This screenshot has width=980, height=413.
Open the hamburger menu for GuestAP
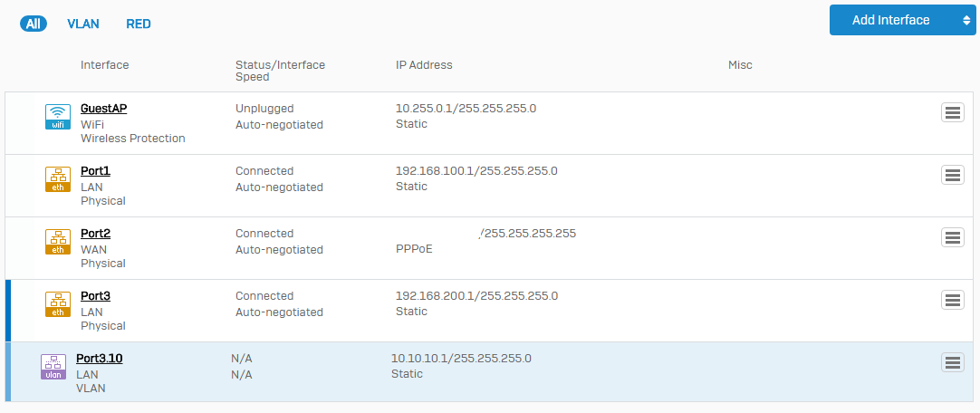tap(953, 112)
